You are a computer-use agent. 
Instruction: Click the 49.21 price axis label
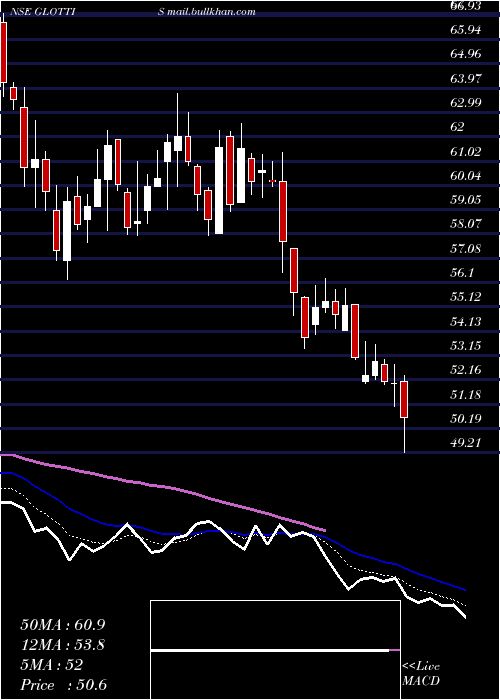point(466,442)
